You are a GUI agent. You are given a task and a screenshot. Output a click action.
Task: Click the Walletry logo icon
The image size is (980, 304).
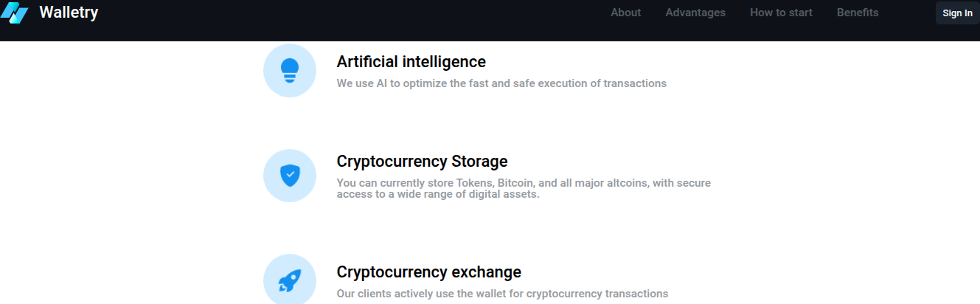pos(14,13)
